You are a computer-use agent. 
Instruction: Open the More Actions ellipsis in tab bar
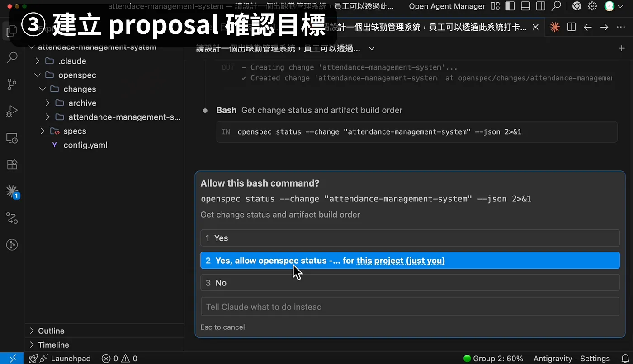click(621, 27)
